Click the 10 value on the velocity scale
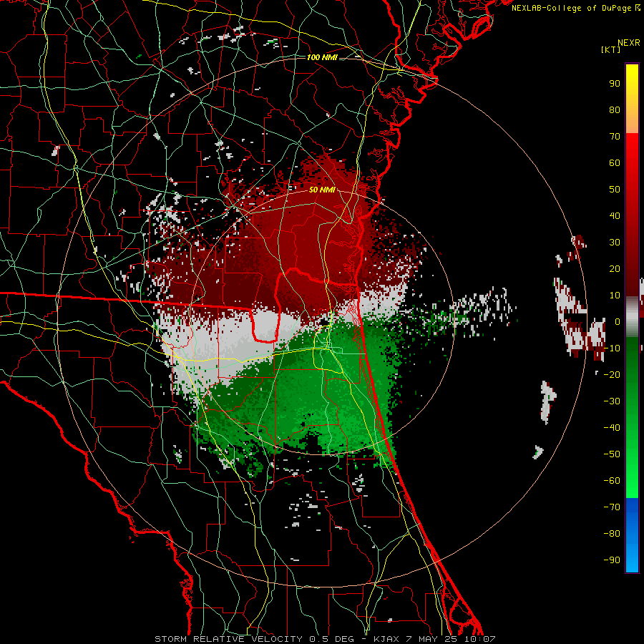This screenshot has height=644, width=644. point(615,296)
